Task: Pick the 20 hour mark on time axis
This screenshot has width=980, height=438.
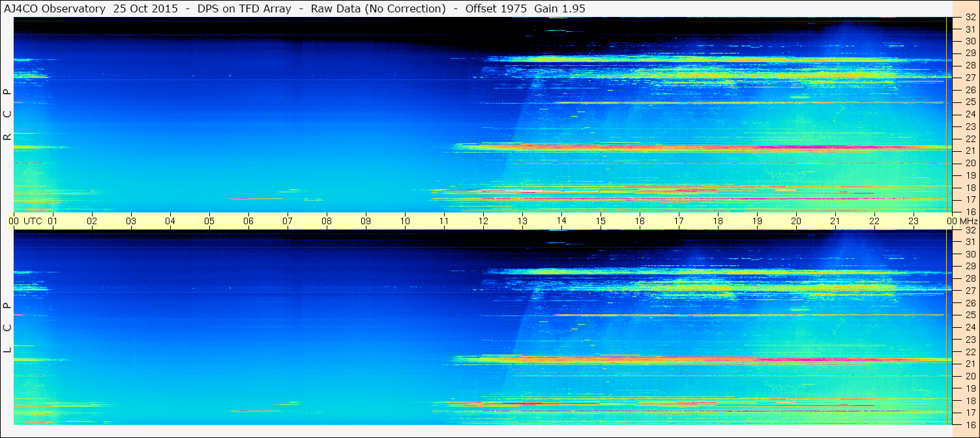Action: pyautogui.click(x=796, y=221)
